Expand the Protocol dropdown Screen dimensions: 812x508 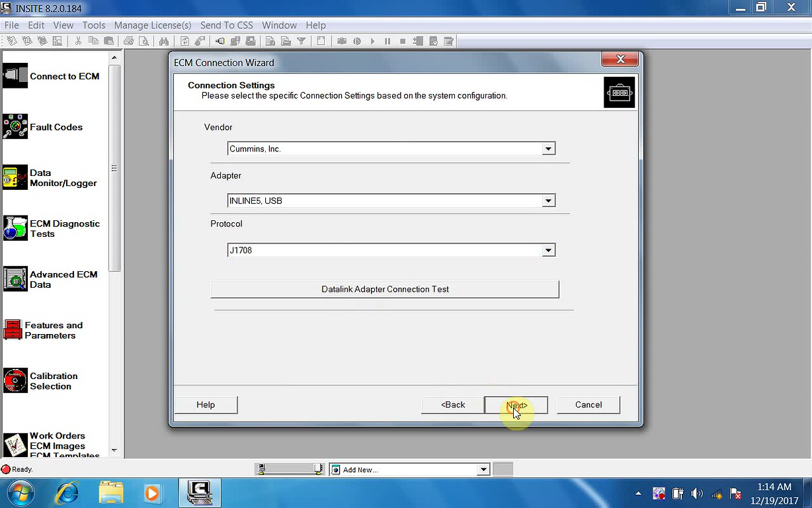[548, 250]
